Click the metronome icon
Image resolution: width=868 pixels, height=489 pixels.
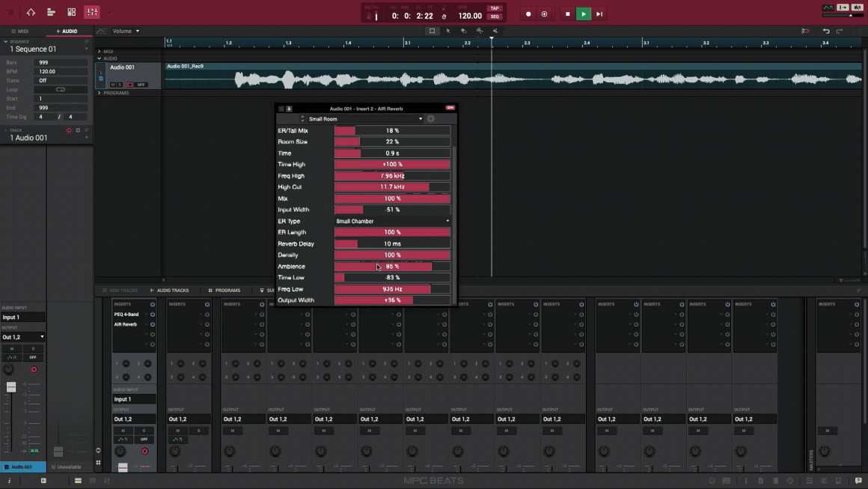[369, 16]
